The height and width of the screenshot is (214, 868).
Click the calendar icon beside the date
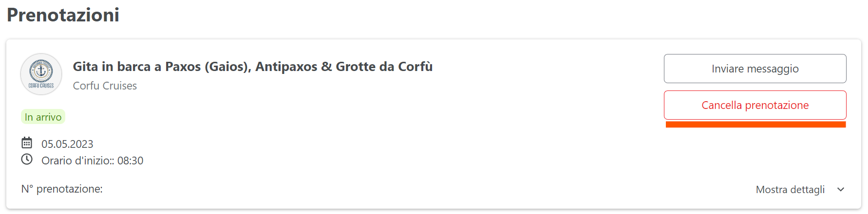(27, 143)
